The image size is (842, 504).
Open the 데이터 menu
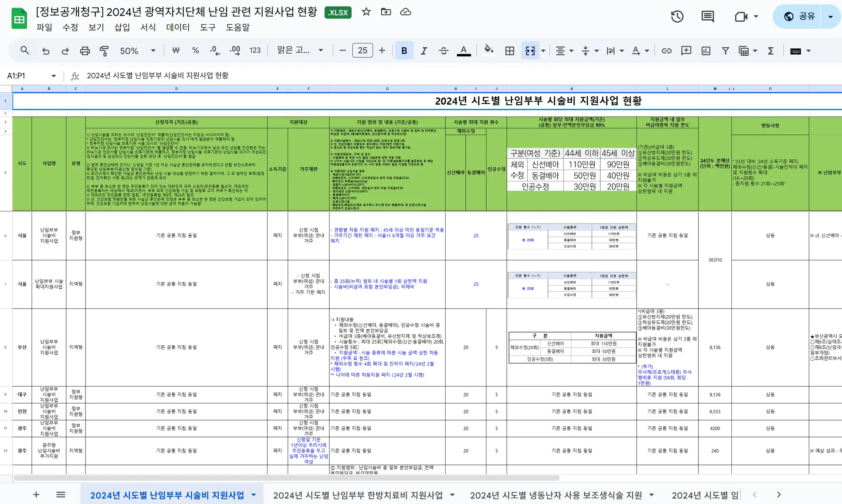pyautogui.click(x=178, y=27)
